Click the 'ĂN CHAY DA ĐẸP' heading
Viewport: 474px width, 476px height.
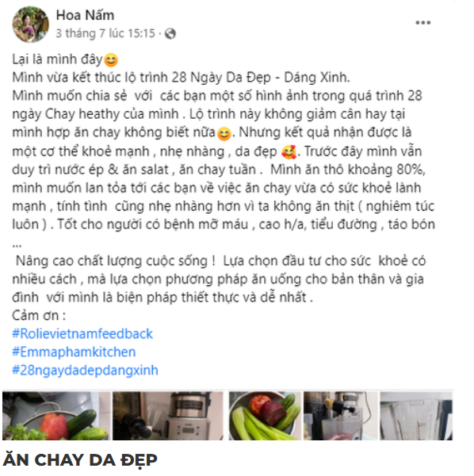(x=80, y=459)
